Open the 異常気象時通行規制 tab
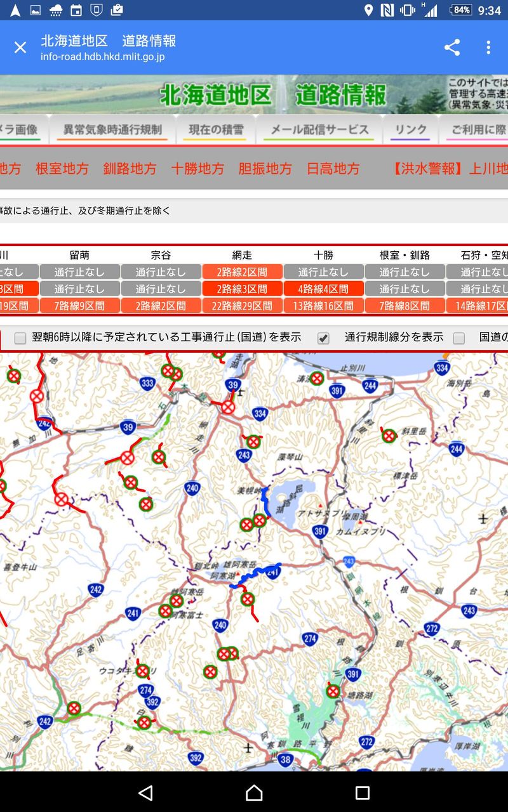This screenshot has height=812, width=508. (112, 130)
